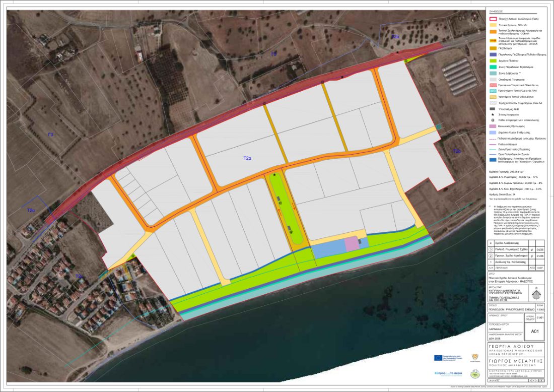Click the European Union flag logo

[438, 358]
